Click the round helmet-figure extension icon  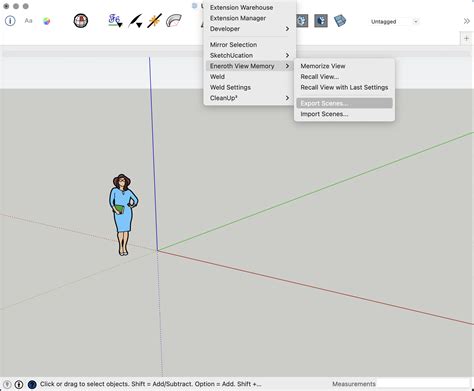pyautogui.click(x=81, y=21)
